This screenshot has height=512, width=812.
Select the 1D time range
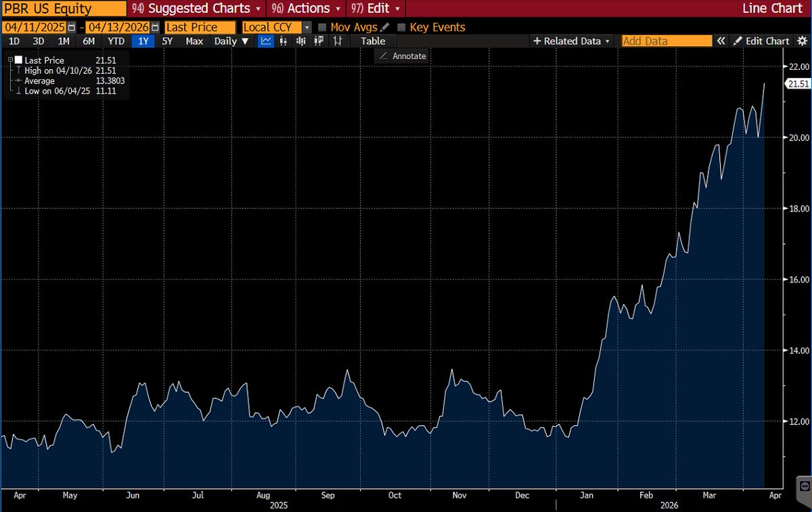point(14,41)
